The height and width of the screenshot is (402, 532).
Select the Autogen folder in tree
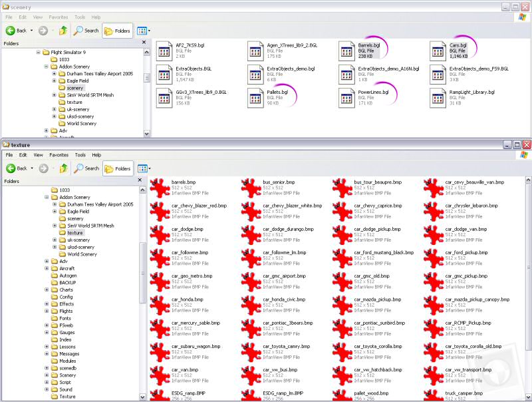pyautogui.click(x=67, y=276)
